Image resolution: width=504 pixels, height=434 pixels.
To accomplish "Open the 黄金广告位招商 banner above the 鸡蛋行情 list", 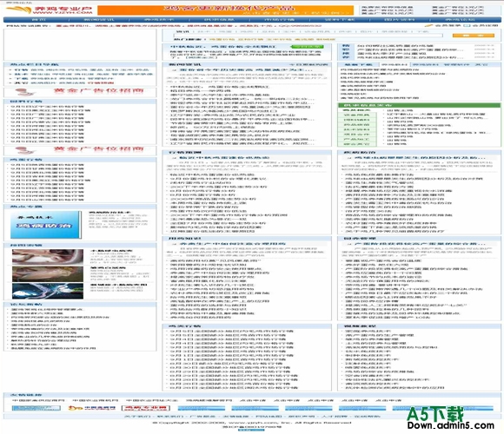I will pyautogui.click(x=80, y=150).
